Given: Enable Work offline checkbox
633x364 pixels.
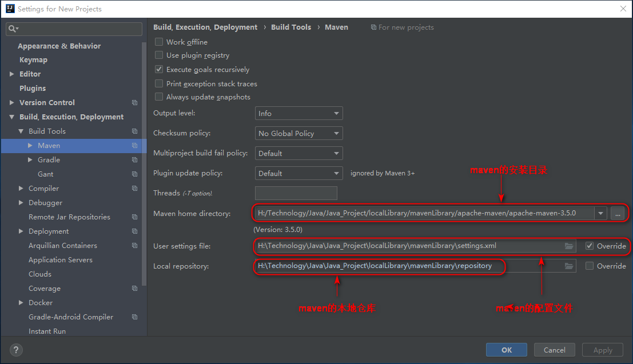Looking at the screenshot, I should tap(159, 42).
